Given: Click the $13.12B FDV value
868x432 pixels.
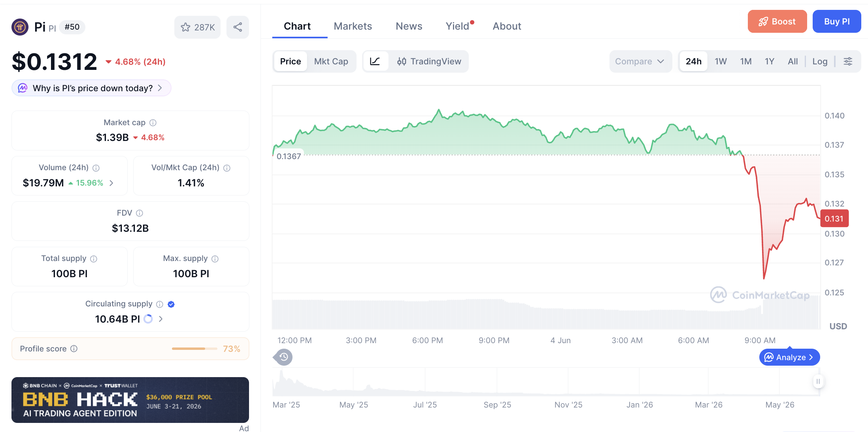Looking at the screenshot, I should 130,228.
